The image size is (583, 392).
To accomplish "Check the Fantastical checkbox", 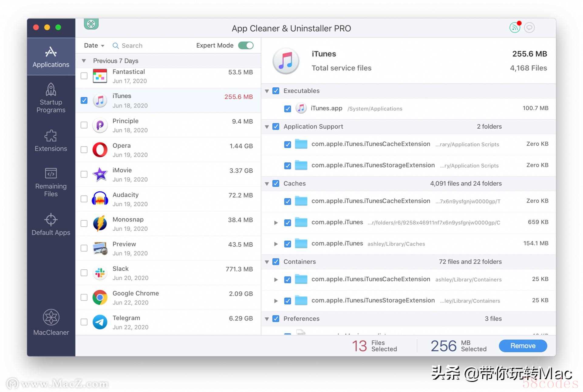I will pyautogui.click(x=84, y=76).
